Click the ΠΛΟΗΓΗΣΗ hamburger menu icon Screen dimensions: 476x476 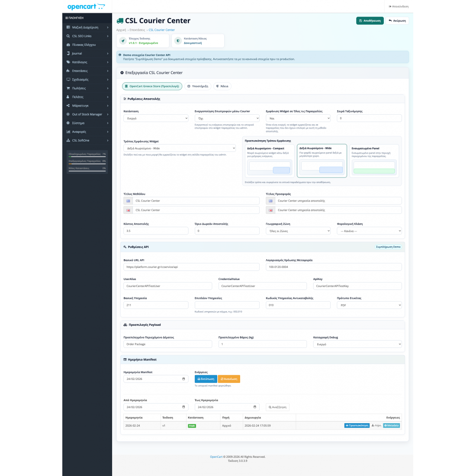[x=67, y=18]
